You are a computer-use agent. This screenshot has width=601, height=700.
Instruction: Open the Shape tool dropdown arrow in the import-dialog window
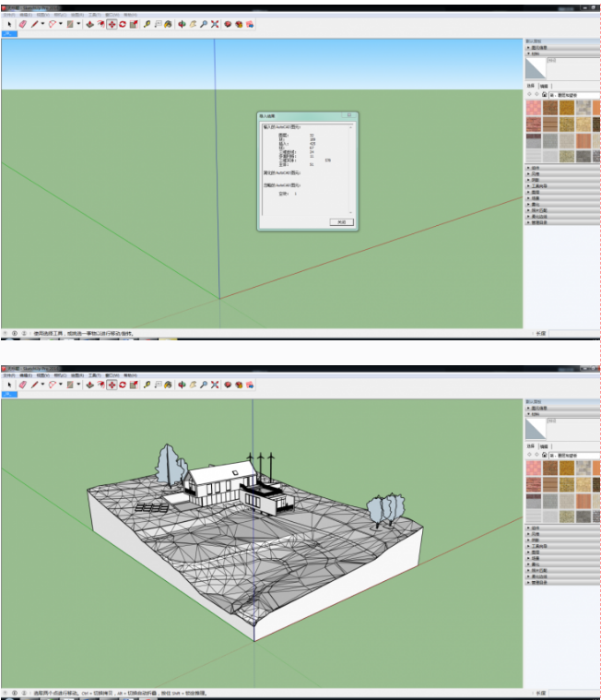point(78,24)
